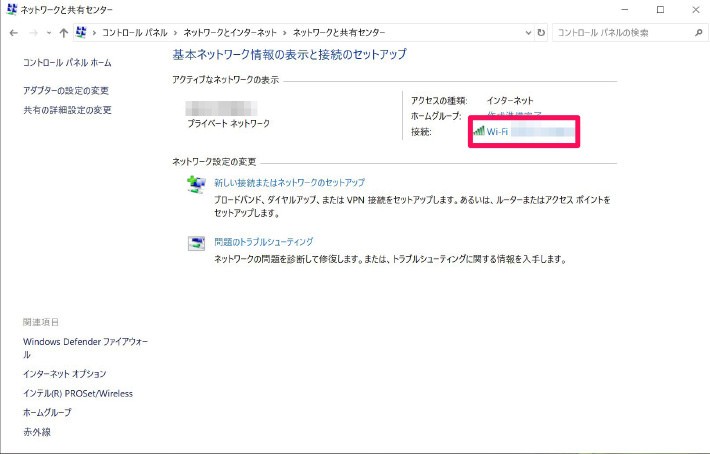The width and height of the screenshot is (710, 454).
Task: Expand the breadcrumb chevron after ネットワークとインターネット
Action: coord(285,33)
